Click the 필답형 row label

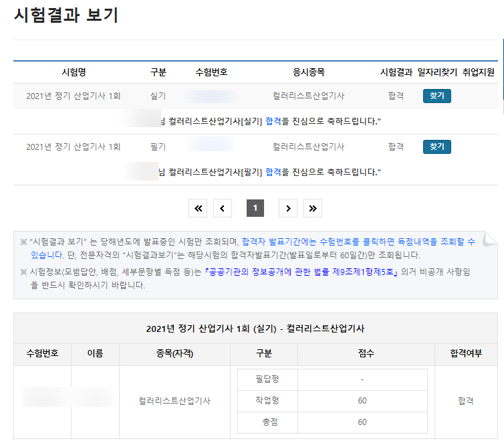267,379
